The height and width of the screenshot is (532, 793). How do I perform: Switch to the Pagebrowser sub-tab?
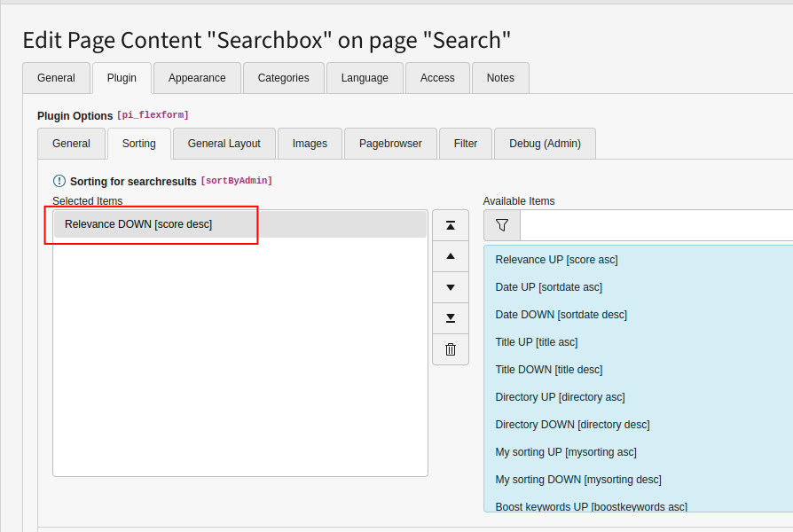(390, 143)
